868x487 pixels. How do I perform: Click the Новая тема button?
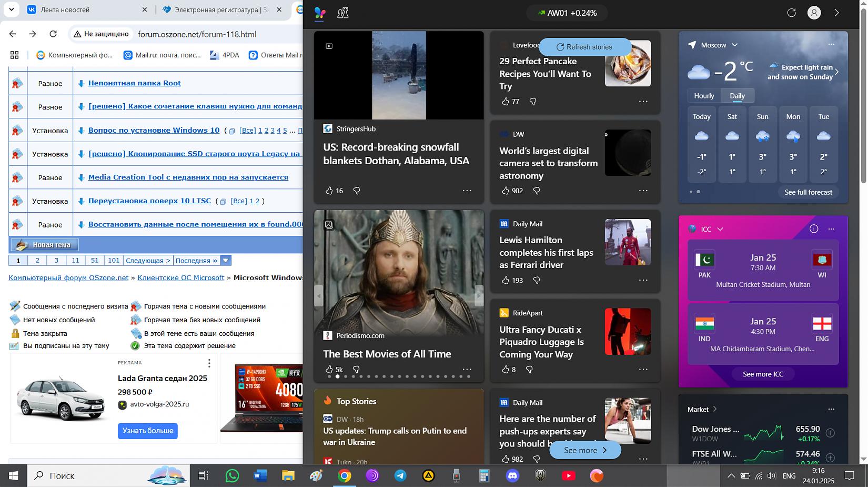click(44, 245)
